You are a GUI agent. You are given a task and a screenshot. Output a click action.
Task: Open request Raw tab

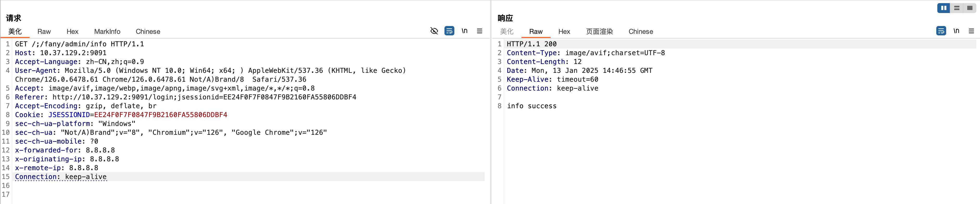point(44,31)
